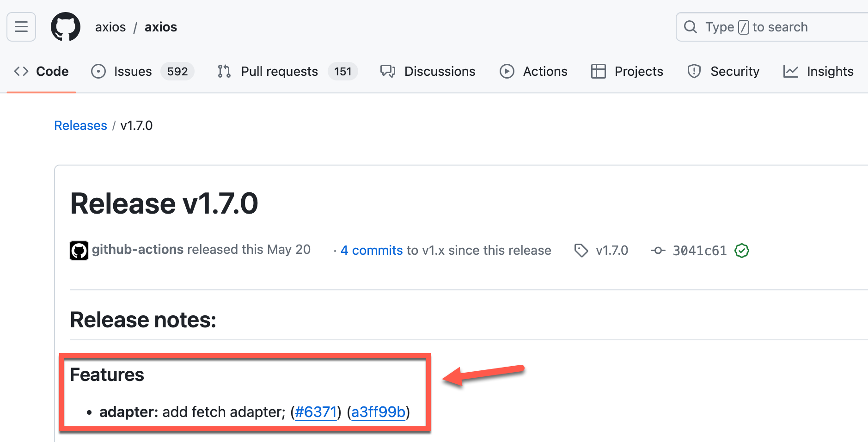Viewport: 868px width, 442px height.
Task: Click the Security shield icon
Action: (694, 71)
